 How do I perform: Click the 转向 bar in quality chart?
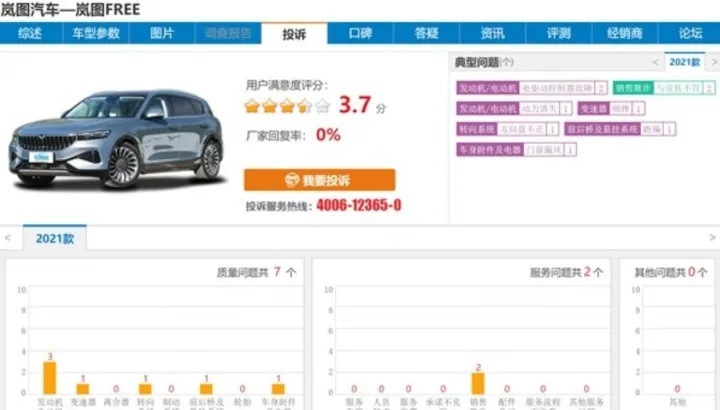145,388
